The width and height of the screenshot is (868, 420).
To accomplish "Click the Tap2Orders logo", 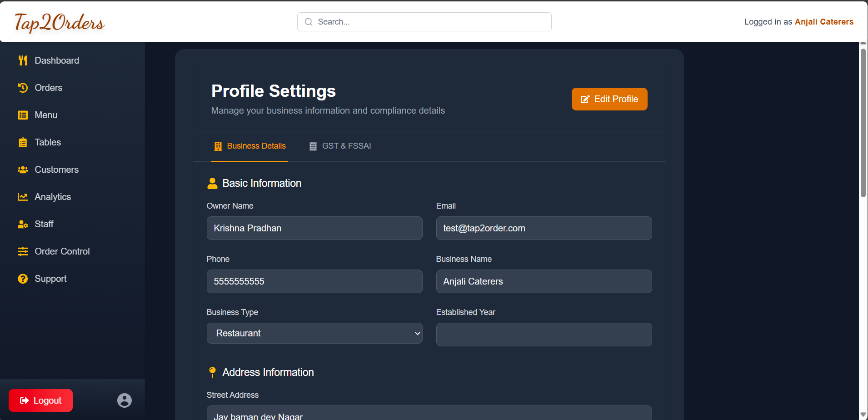I will [59, 22].
